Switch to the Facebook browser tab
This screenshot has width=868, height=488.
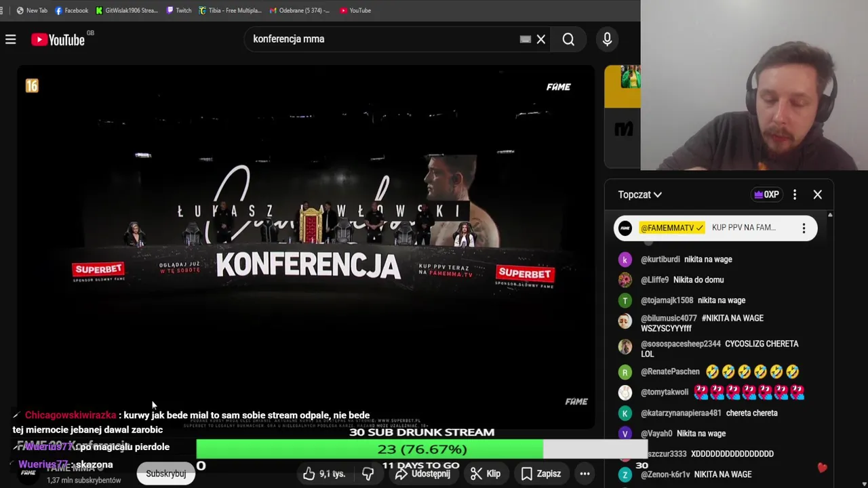click(x=72, y=10)
